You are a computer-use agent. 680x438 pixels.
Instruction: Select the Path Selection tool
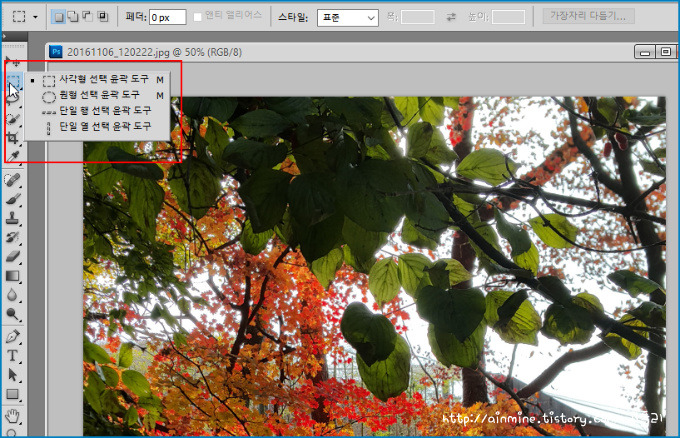coord(13,375)
